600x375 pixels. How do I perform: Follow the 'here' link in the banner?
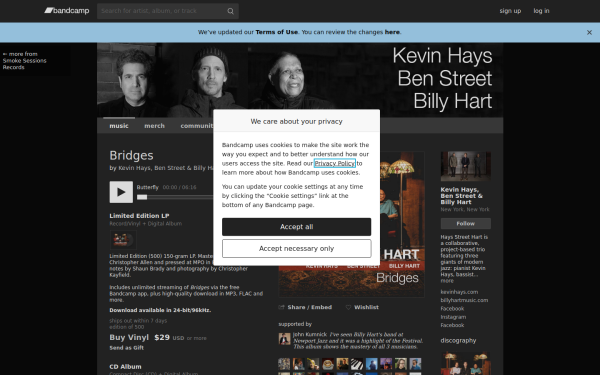392,32
